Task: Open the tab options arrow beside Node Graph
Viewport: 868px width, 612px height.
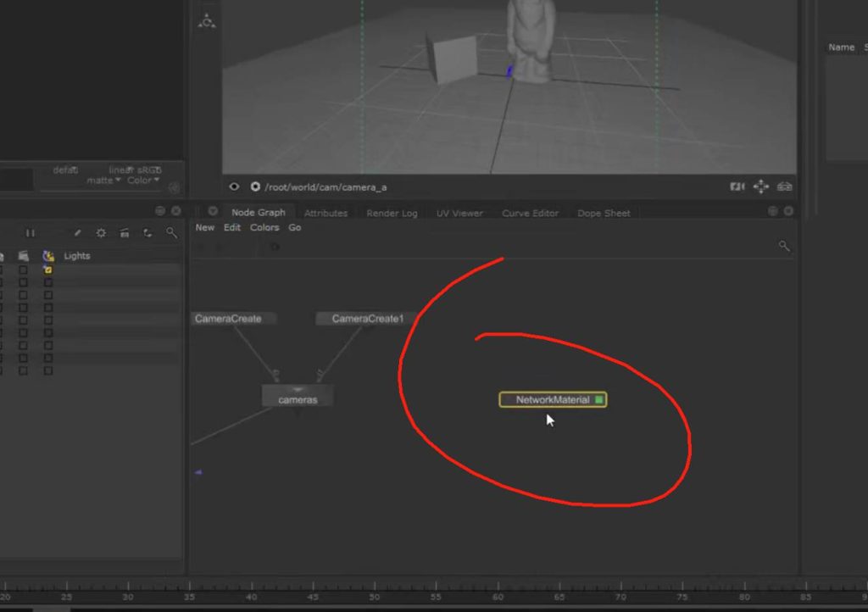Action: pos(213,211)
